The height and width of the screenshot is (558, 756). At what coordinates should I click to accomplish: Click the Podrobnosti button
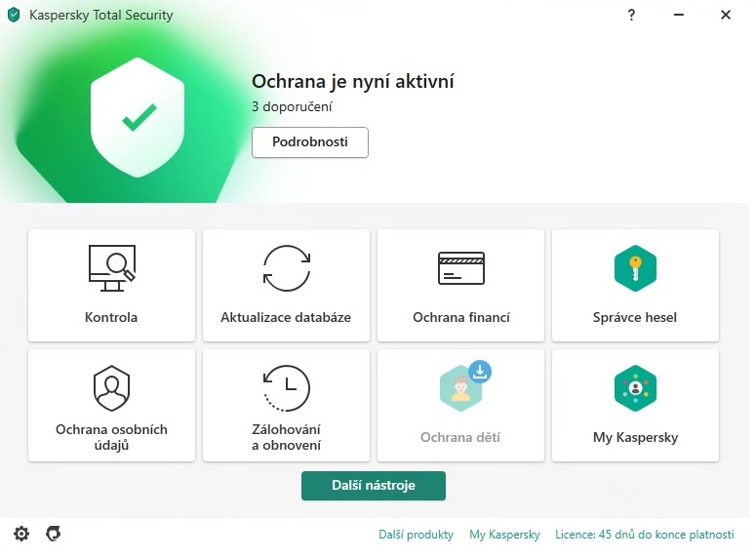[x=310, y=142]
